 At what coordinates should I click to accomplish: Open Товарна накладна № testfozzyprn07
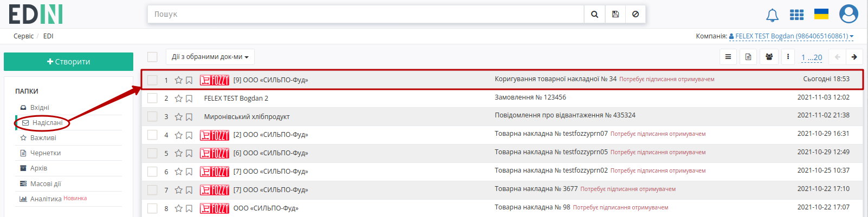tap(551, 134)
